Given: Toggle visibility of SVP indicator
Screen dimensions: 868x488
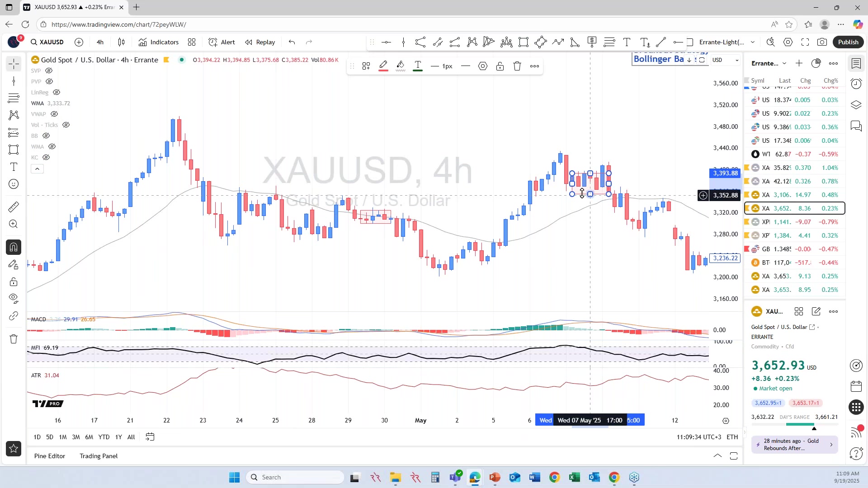Looking at the screenshot, I should 49,70.
